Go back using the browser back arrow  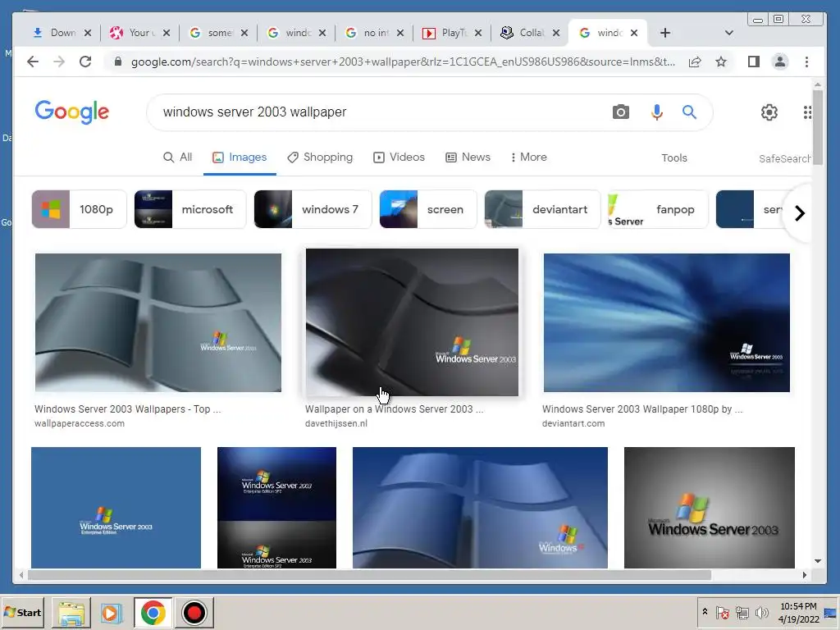click(x=33, y=62)
